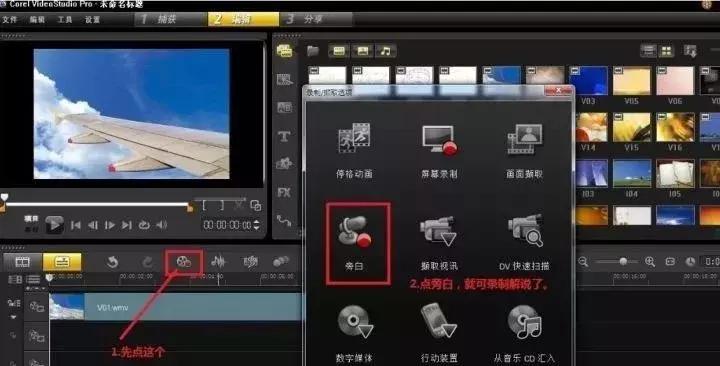Choose 撷取视讯 capture video option

(439, 243)
